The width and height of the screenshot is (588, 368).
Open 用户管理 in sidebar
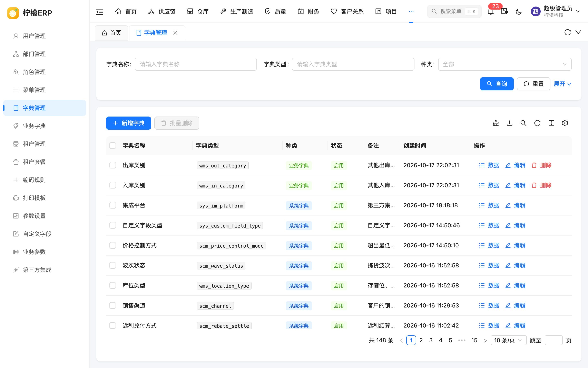[x=45, y=36]
